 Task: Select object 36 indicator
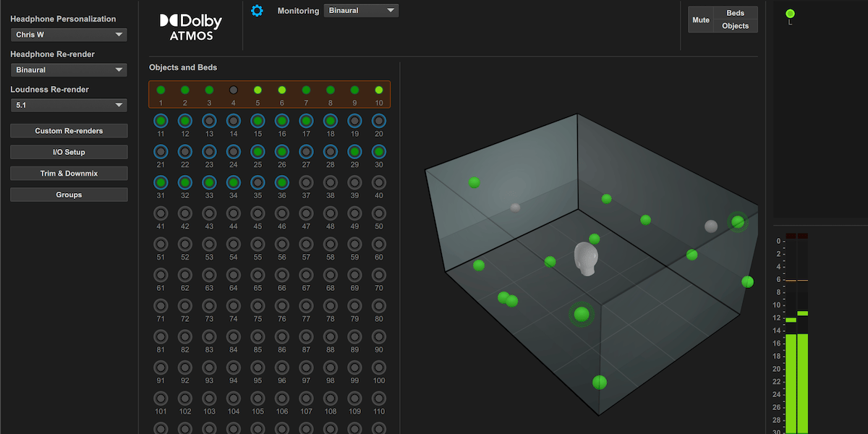click(x=282, y=183)
